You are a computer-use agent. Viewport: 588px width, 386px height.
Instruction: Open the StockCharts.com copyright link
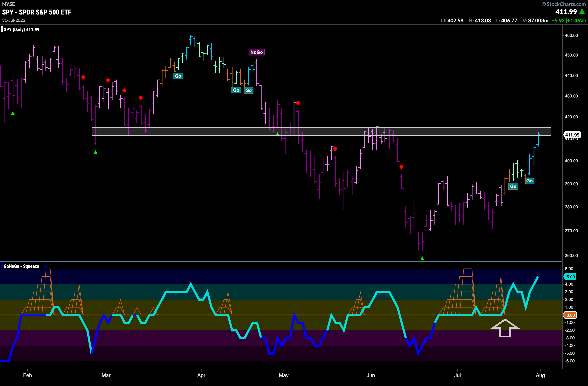coord(563,4)
